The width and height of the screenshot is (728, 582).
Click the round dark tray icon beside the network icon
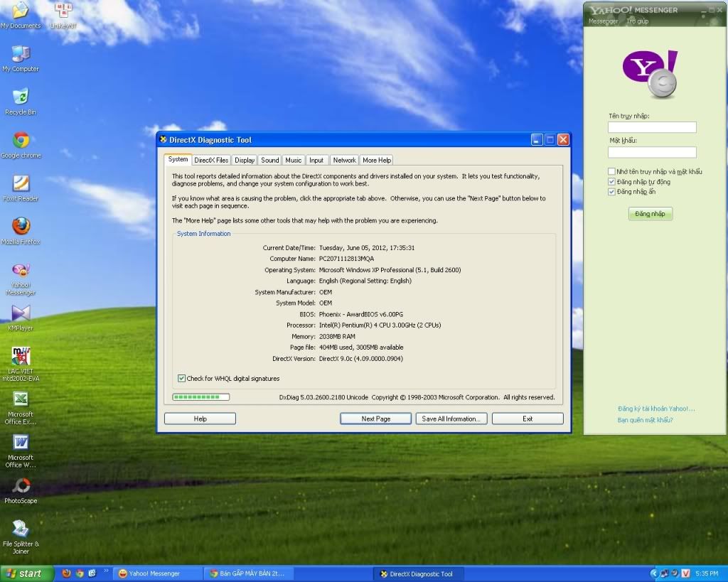(x=675, y=573)
